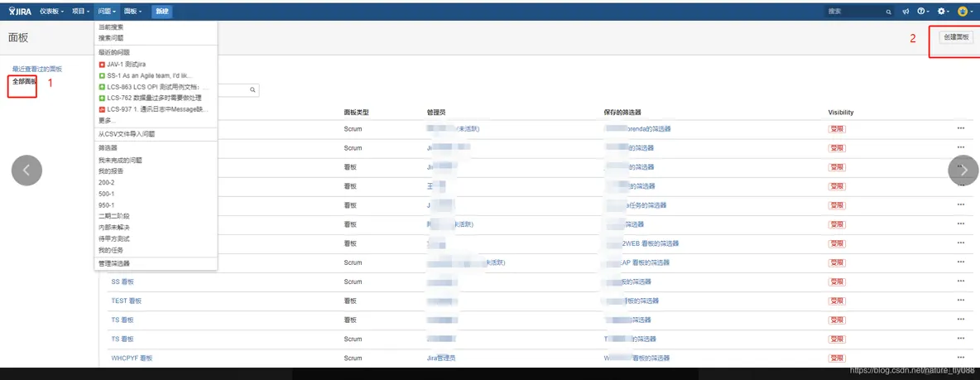Click the 创建面板 button
980x380 pixels.
tap(956, 37)
